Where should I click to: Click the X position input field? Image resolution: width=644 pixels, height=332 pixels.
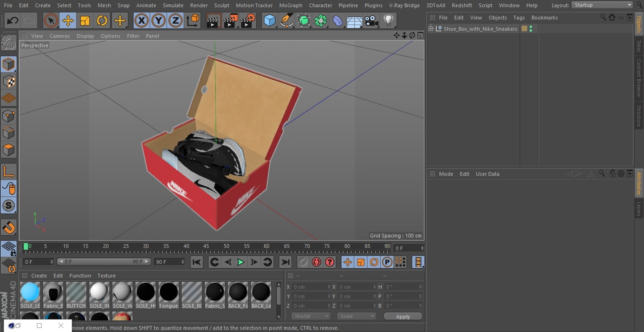point(311,287)
